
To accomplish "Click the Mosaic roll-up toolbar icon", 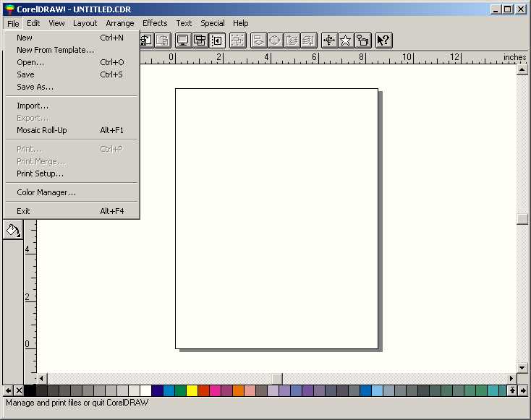I will point(362,40).
